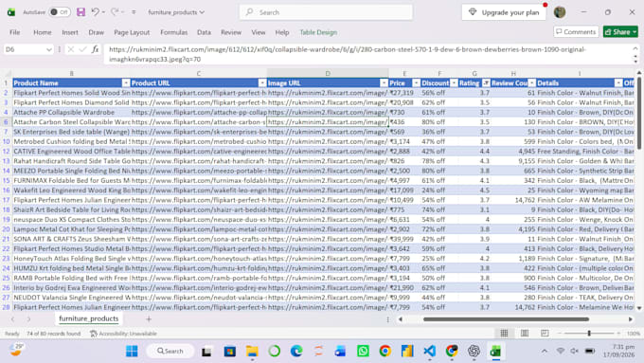Open the Review ribbon tab
This screenshot has width=644, height=363.
pyautogui.click(x=231, y=32)
